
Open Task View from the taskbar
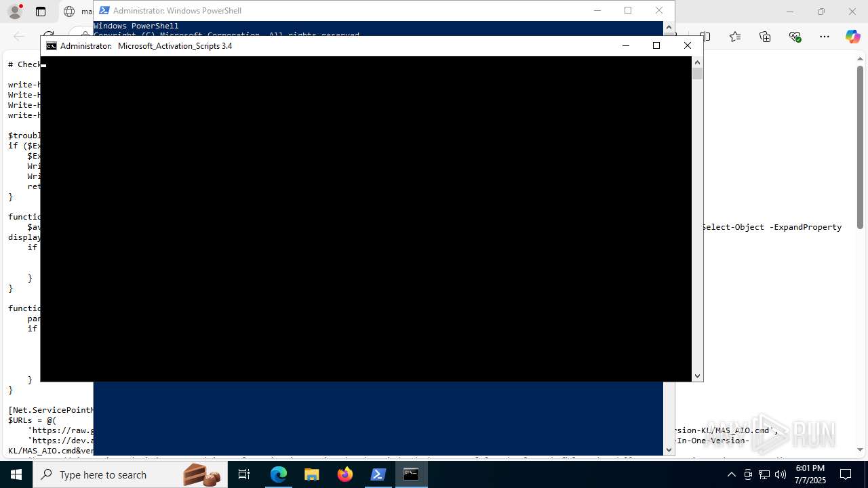(x=244, y=474)
